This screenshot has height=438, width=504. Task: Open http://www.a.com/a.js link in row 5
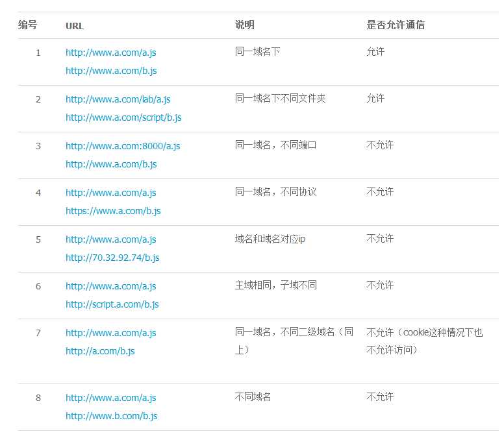pos(111,239)
